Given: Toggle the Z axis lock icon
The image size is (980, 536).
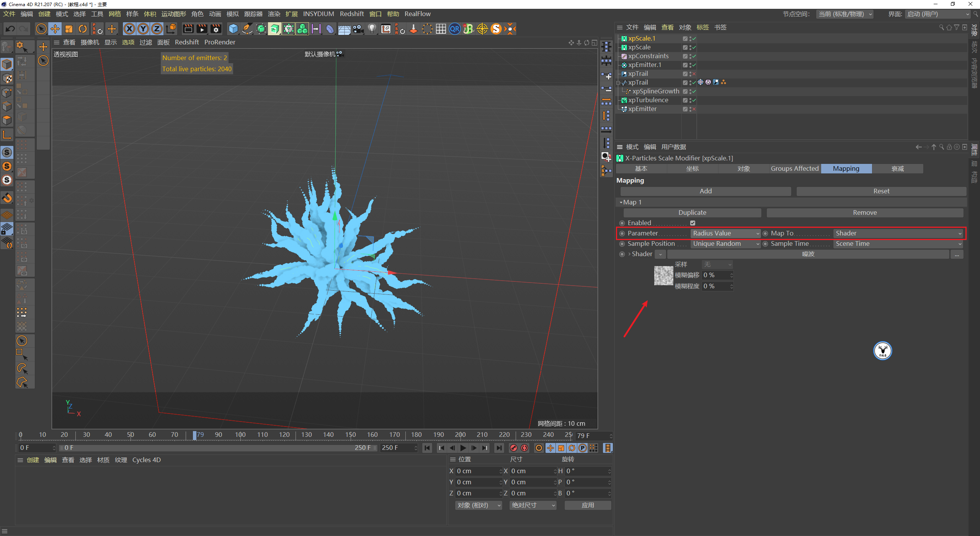Looking at the screenshot, I should 157,29.
